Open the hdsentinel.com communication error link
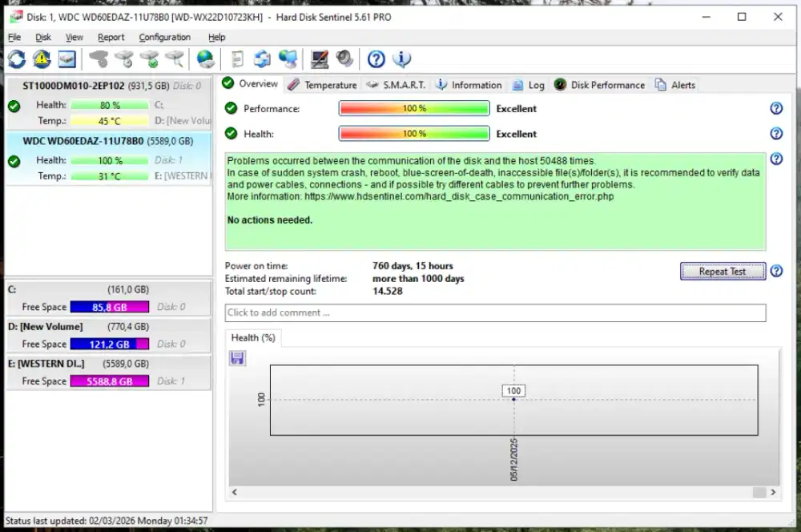This screenshot has height=532, width=801. [x=458, y=196]
